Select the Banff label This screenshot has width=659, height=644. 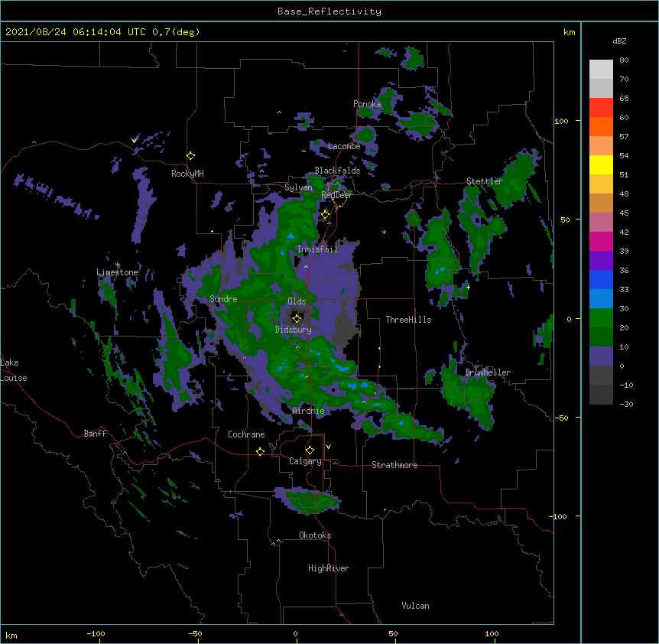(95, 434)
